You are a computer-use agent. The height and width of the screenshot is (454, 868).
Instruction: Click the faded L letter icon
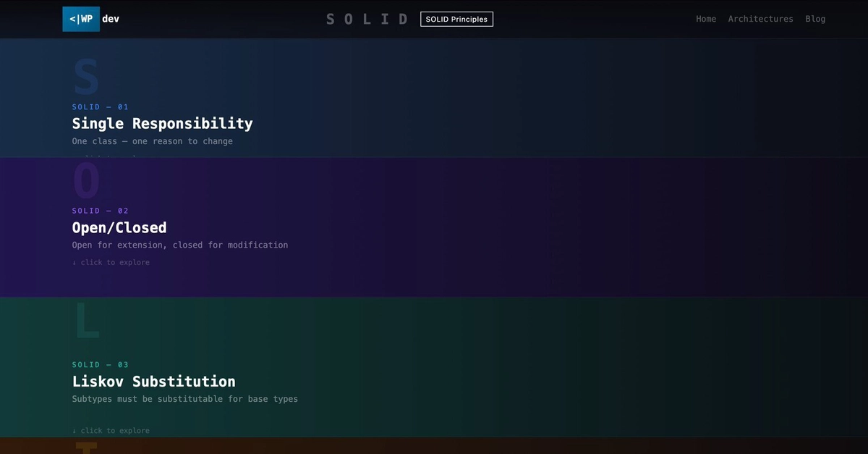tap(87, 321)
